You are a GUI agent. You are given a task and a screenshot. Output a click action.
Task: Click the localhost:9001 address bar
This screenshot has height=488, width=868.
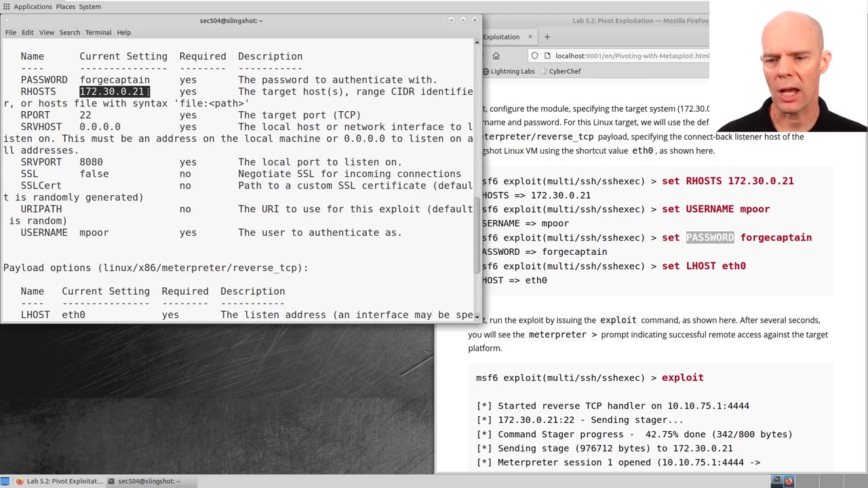[632, 56]
